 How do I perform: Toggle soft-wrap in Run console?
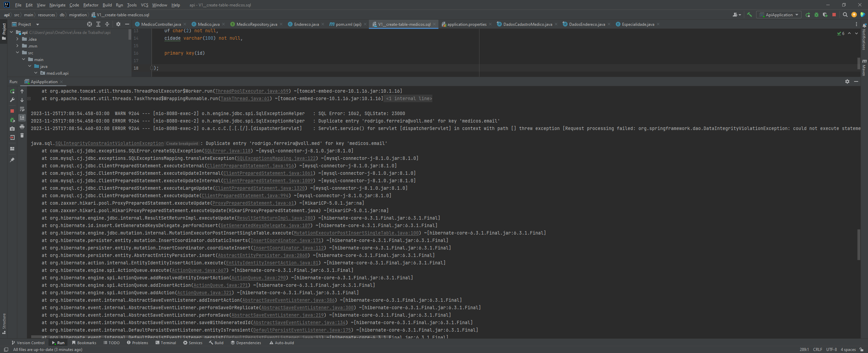click(x=22, y=109)
